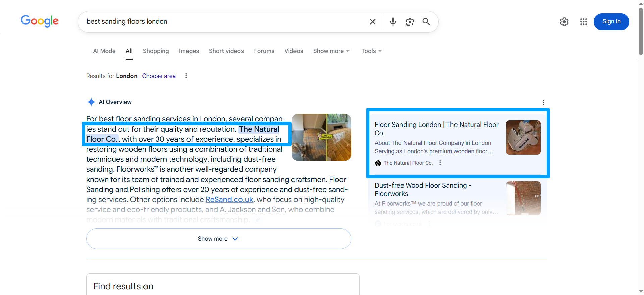Clear the search query with the X icon
The image size is (644, 295).
pyautogui.click(x=372, y=22)
